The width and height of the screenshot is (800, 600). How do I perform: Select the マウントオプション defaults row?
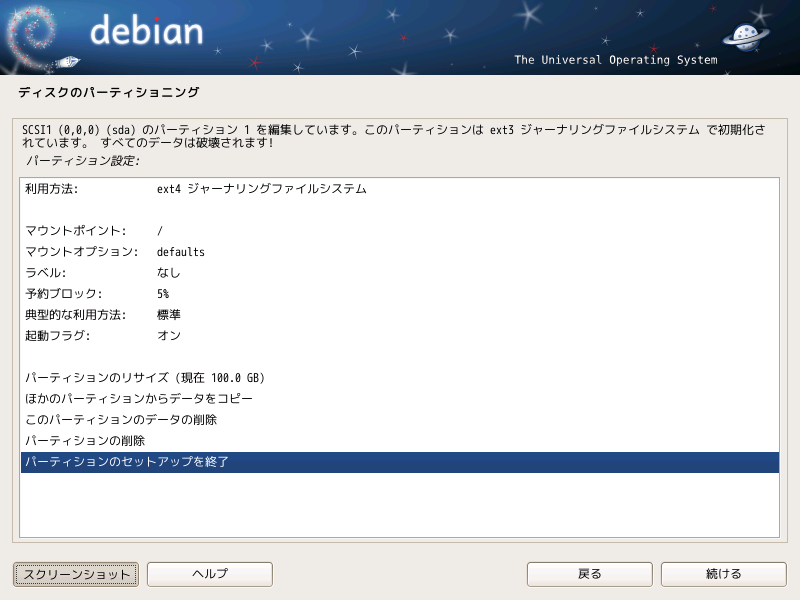pyautogui.click(x=399, y=252)
